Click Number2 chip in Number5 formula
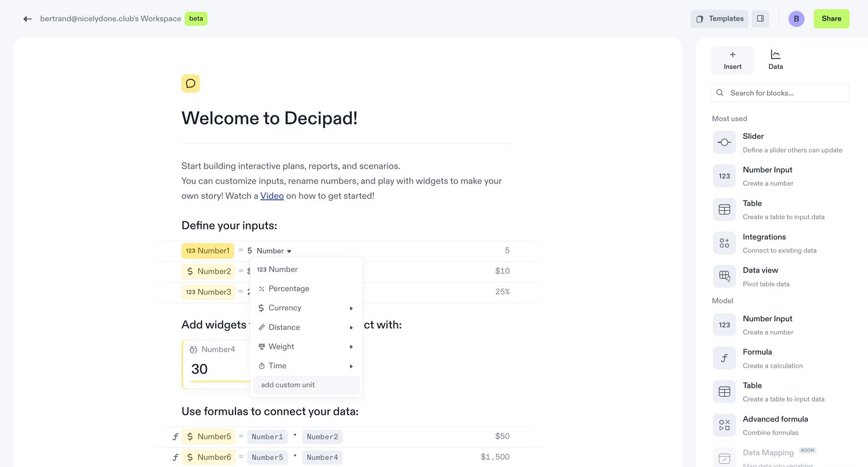 click(323, 437)
